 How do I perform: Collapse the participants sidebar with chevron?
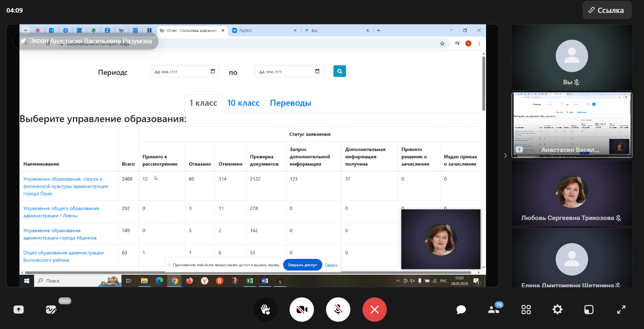(x=505, y=156)
